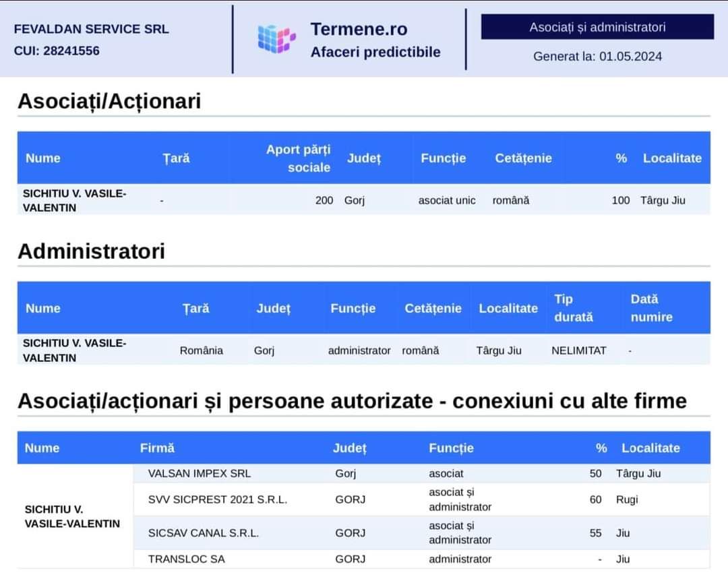Click the Administratori section heading
The image size is (728, 581).
click(91, 251)
